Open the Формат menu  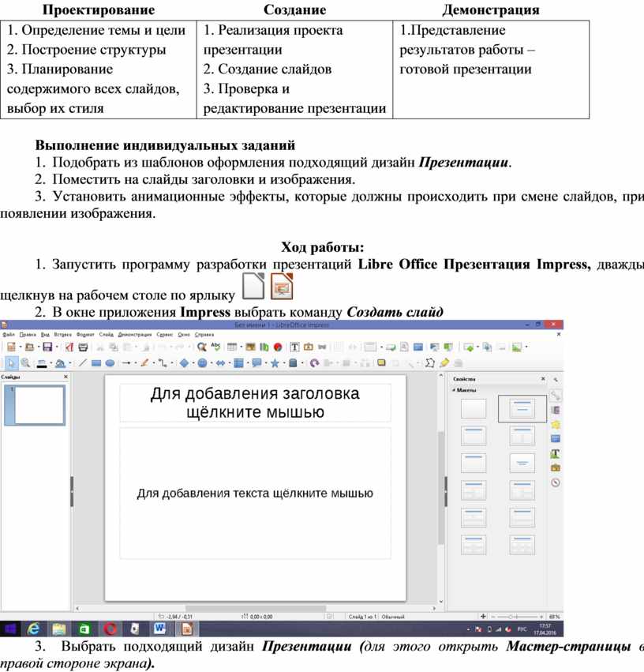pos(85,334)
